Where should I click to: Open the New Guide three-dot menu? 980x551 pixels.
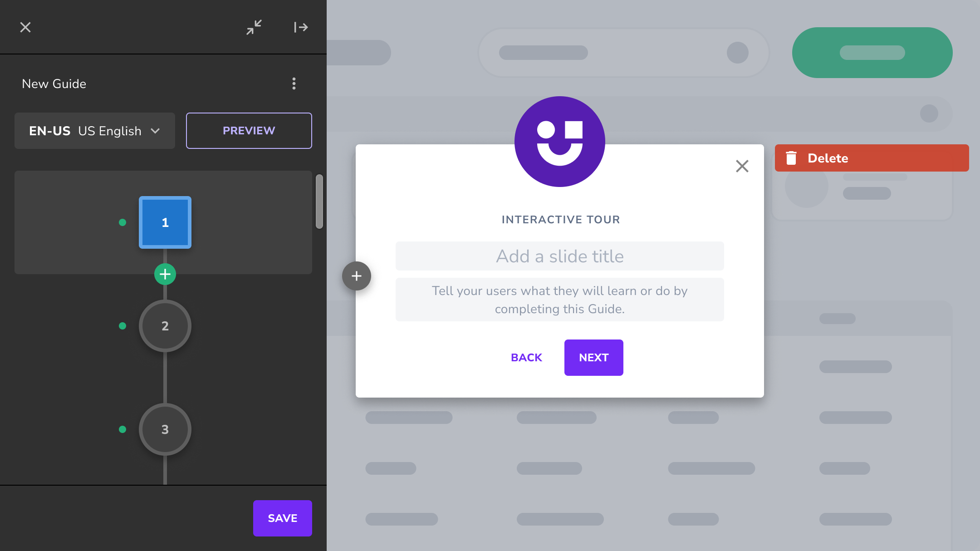pos(294,84)
